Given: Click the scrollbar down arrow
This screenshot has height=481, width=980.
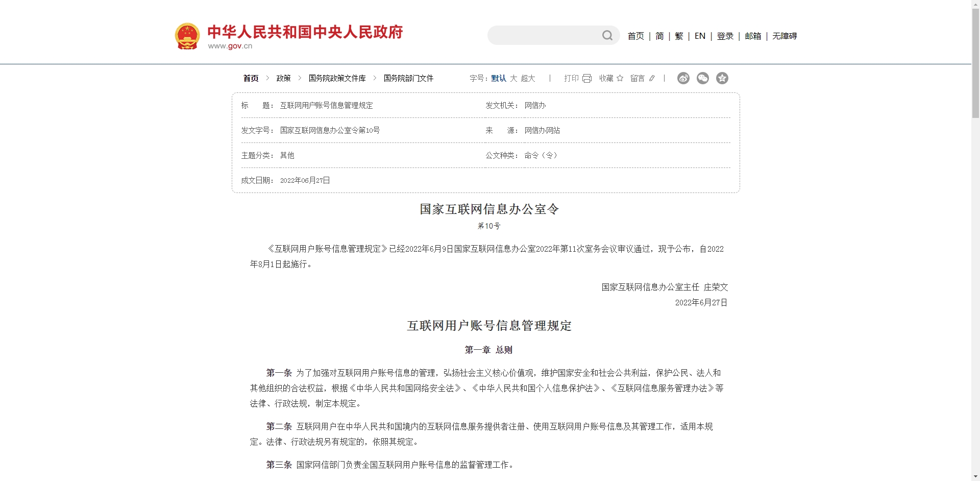Looking at the screenshot, I should click(x=975, y=476).
